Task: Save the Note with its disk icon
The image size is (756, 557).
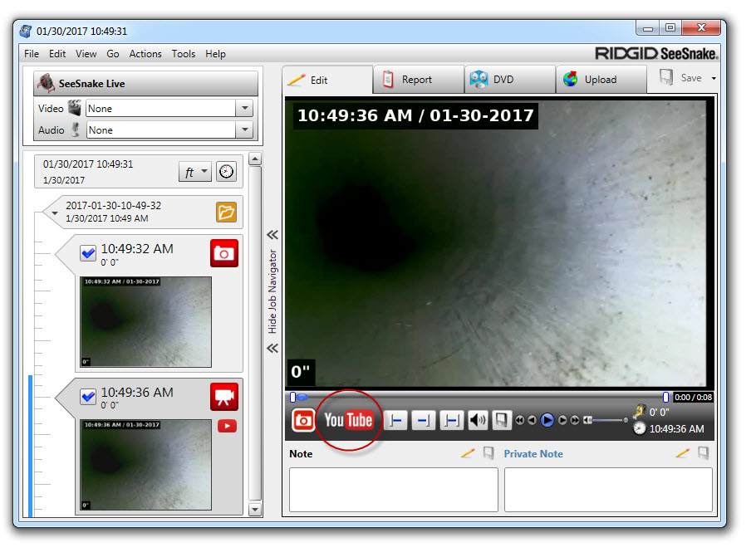Action: 488,453
